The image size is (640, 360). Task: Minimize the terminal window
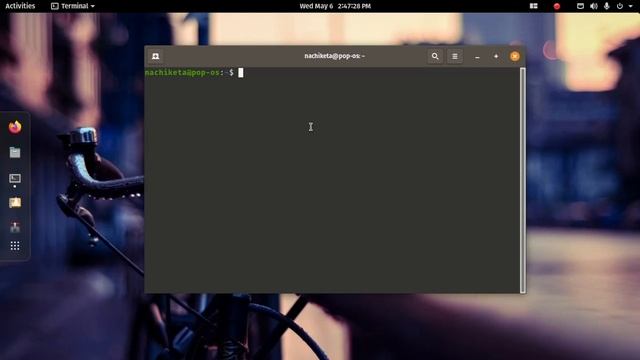(477, 57)
